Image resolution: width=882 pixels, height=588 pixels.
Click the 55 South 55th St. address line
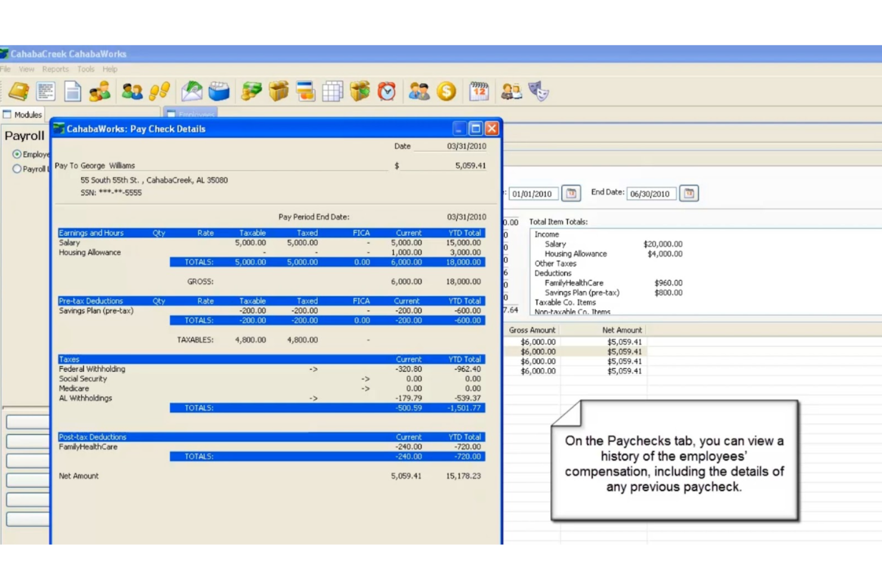pyautogui.click(x=154, y=180)
